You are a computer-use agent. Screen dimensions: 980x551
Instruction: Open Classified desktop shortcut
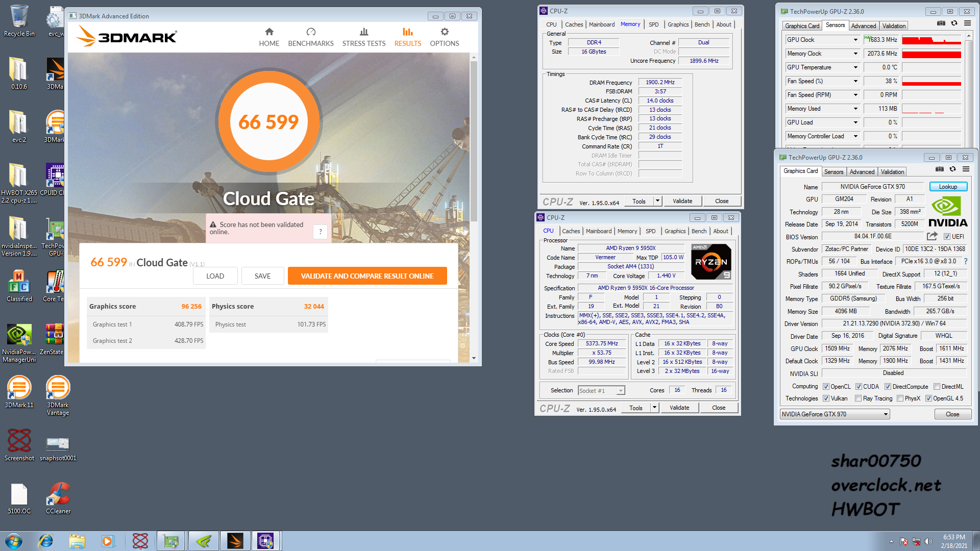coord(19,286)
